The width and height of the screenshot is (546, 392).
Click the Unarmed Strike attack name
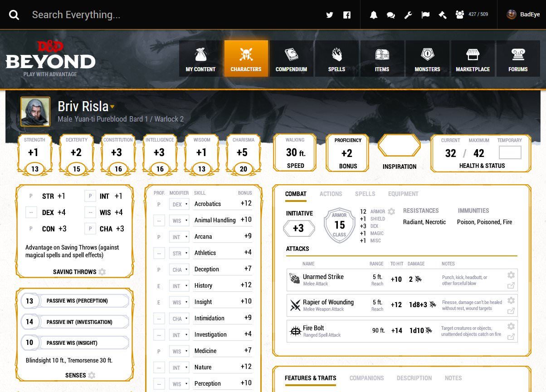[x=323, y=277]
